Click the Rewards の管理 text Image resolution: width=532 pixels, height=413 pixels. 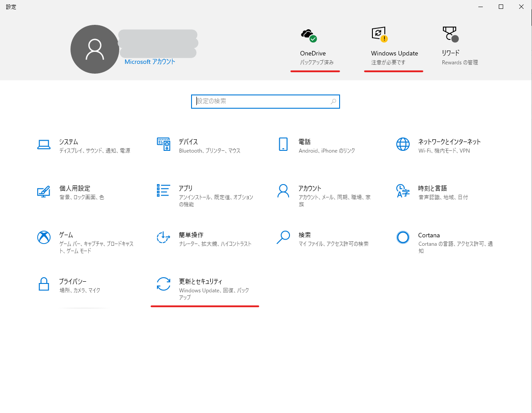(x=460, y=63)
